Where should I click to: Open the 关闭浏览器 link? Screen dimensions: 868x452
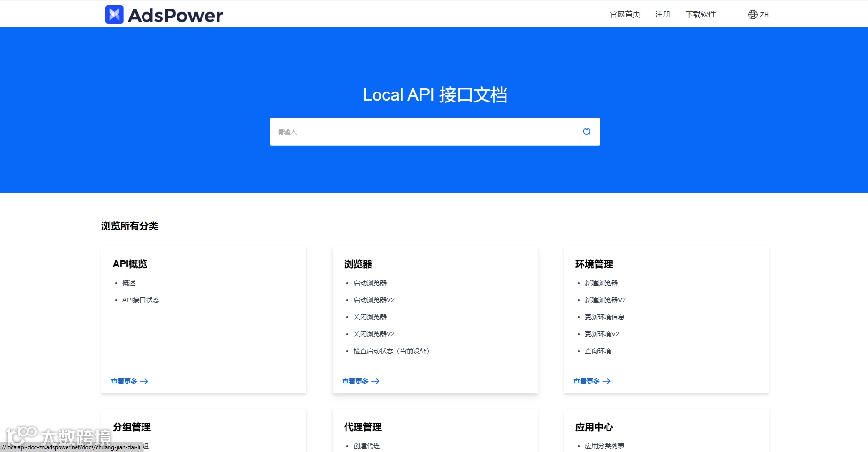(x=370, y=317)
